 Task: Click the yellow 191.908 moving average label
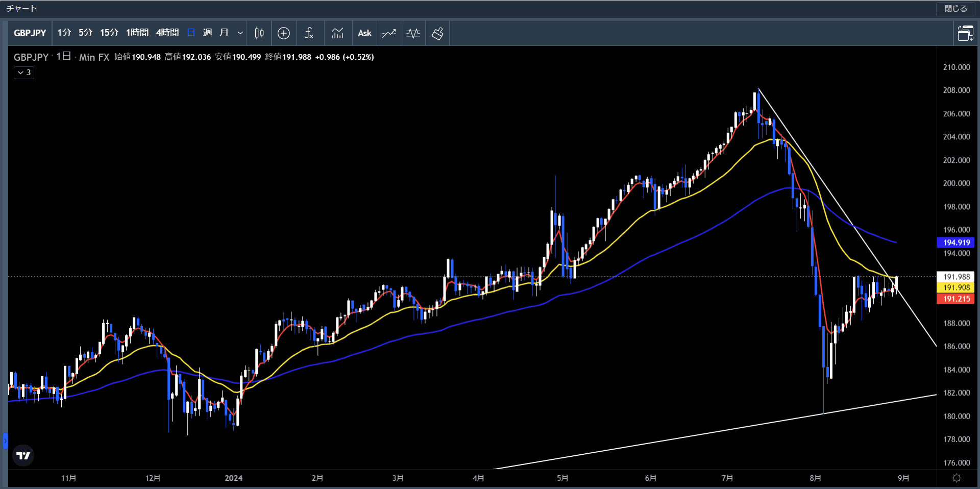pos(956,287)
